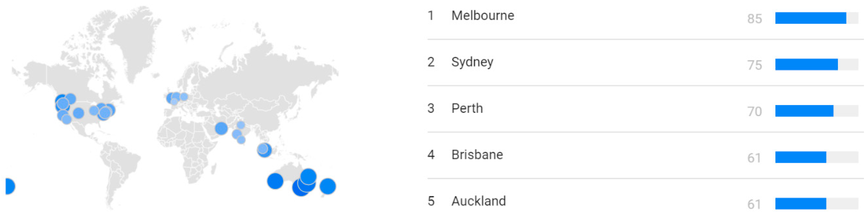Click the Melbourne city name
Screen dimensions: 868x216
coord(483,16)
